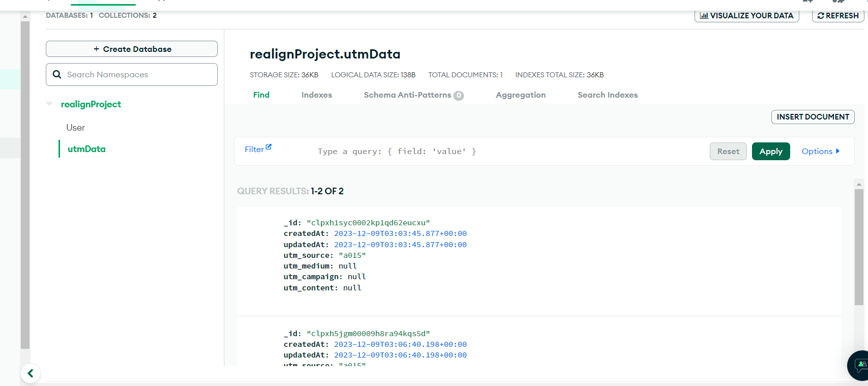Click the utm_medium null value
This screenshot has width=868, height=386.
[x=348, y=266]
